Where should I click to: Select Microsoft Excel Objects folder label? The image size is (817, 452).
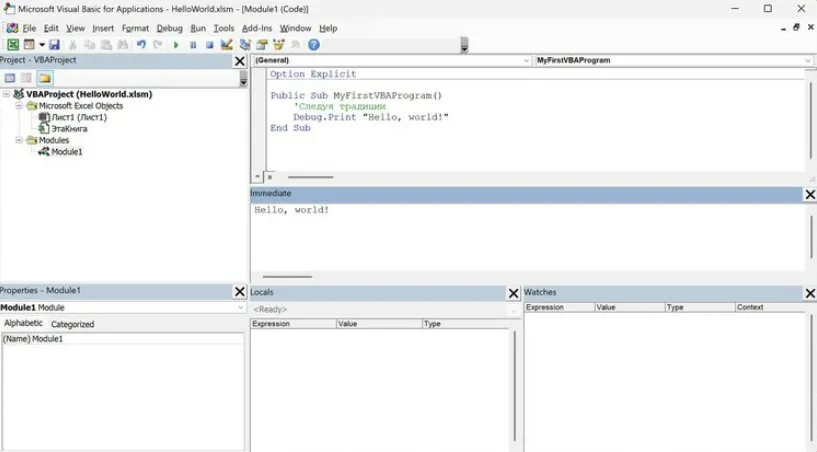pos(81,106)
